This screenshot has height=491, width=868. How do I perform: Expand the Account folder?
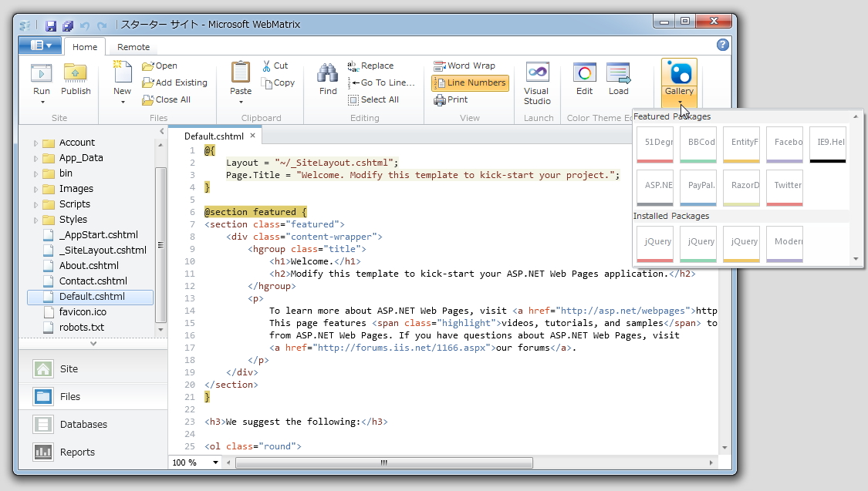(x=35, y=143)
